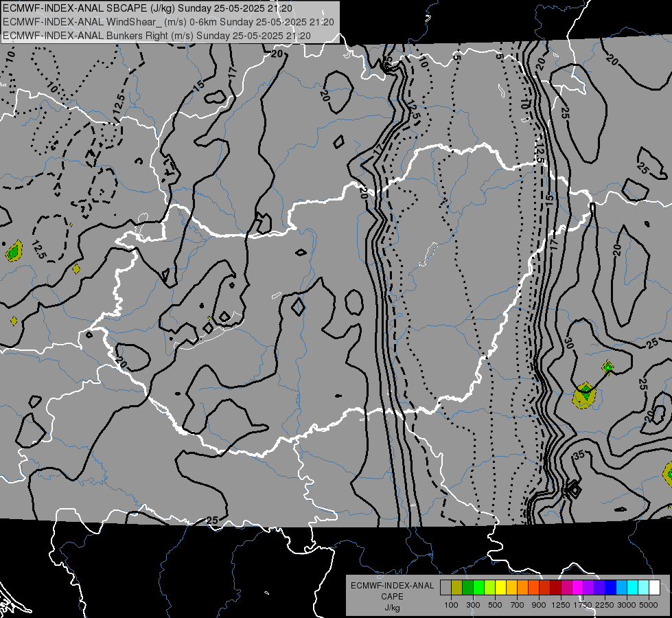
Task: Click the 100 legend scale value
Action: pyautogui.click(x=451, y=605)
